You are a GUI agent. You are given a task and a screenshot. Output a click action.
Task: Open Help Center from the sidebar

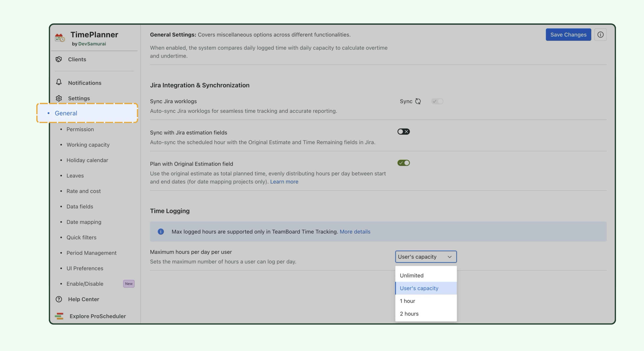click(x=83, y=299)
